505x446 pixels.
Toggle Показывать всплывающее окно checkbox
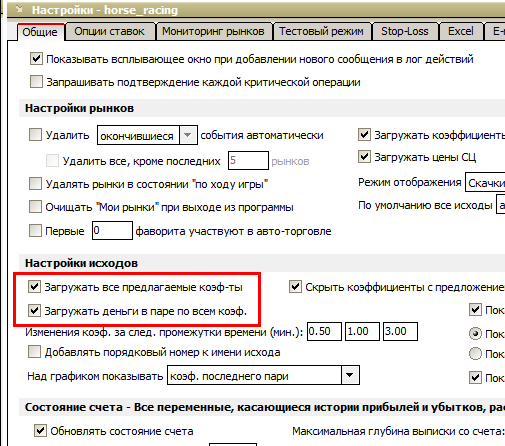click(36, 59)
